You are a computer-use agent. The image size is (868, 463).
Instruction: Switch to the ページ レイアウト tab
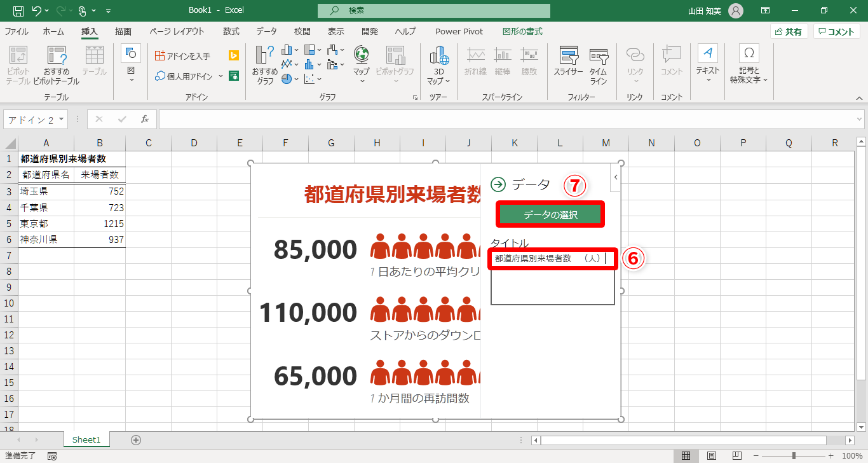click(x=177, y=31)
